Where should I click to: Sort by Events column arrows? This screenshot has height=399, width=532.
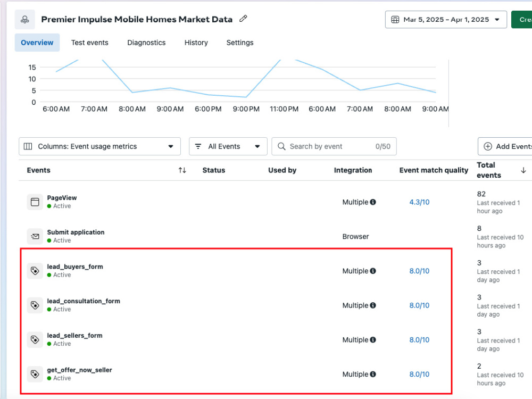182,170
